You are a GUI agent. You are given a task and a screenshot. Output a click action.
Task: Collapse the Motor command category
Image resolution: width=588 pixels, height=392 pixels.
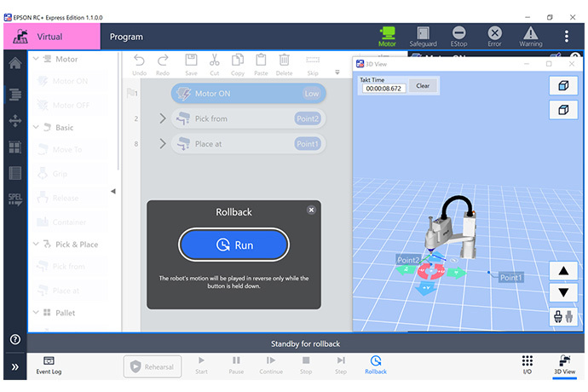(36, 59)
